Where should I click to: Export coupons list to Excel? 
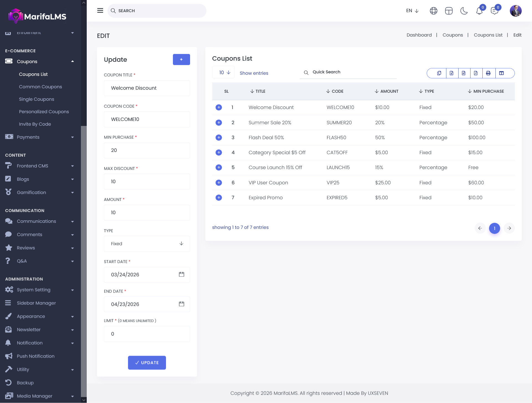(x=451, y=73)
